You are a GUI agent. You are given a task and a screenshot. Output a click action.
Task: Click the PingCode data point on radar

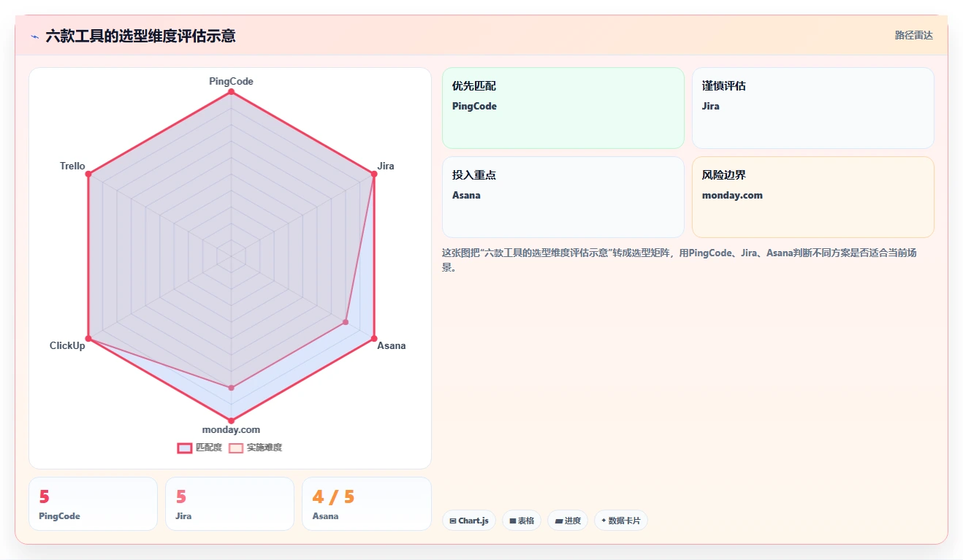click(x=231, y=92)
